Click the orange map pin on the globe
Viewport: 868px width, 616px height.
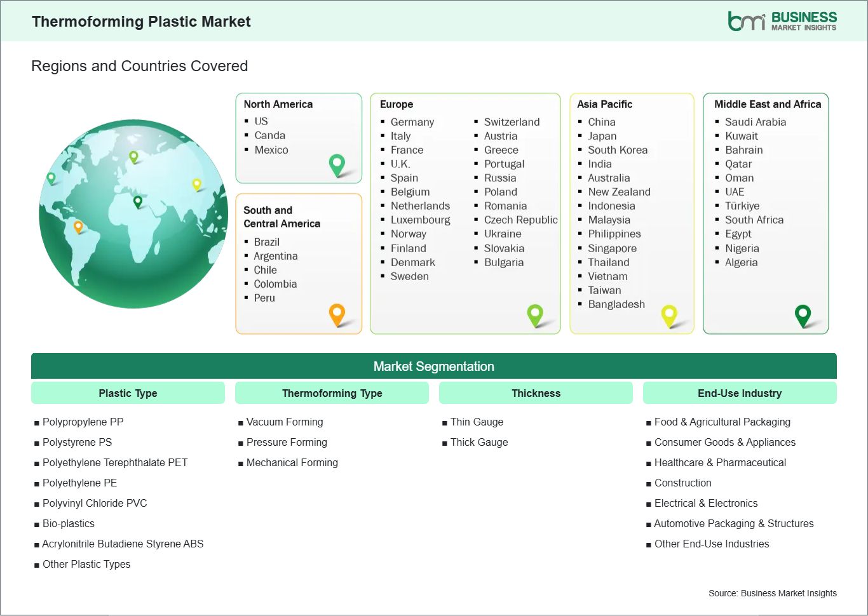click(x=78, y=227)
